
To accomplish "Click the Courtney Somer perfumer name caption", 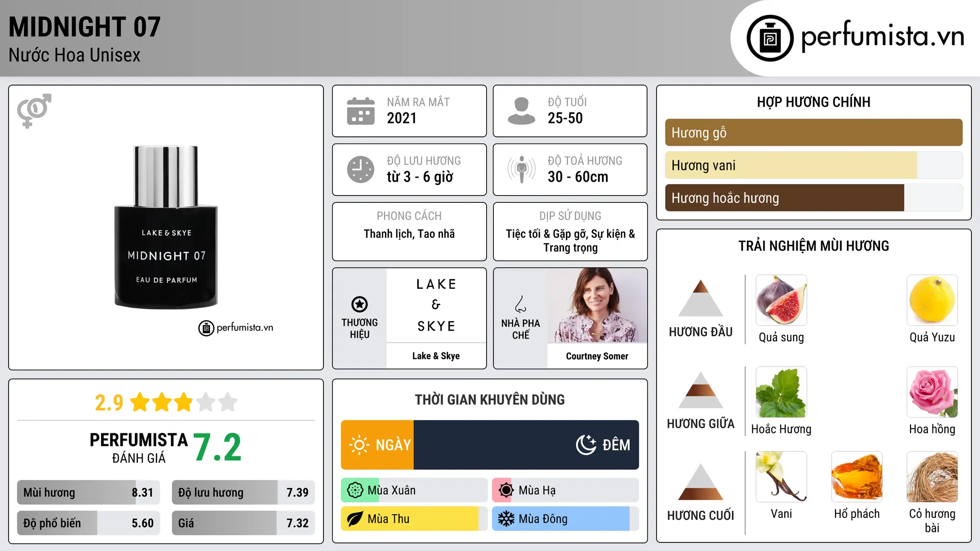I will point(597,356).
